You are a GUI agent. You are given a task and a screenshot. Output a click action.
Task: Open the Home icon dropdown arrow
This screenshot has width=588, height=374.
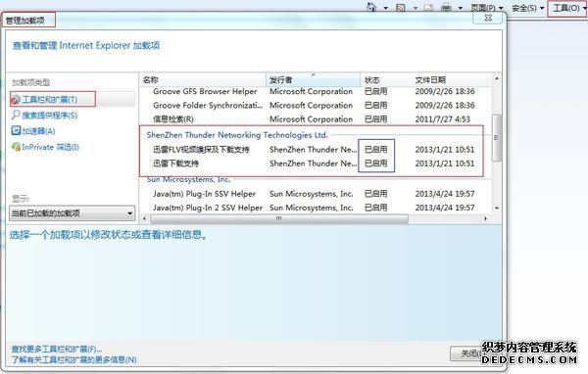[x=385, y=8]
